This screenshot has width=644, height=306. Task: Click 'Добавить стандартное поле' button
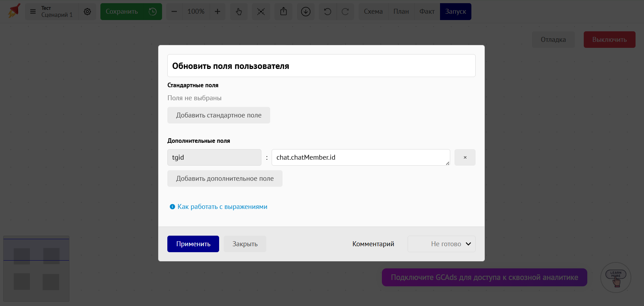pos(218,115)
